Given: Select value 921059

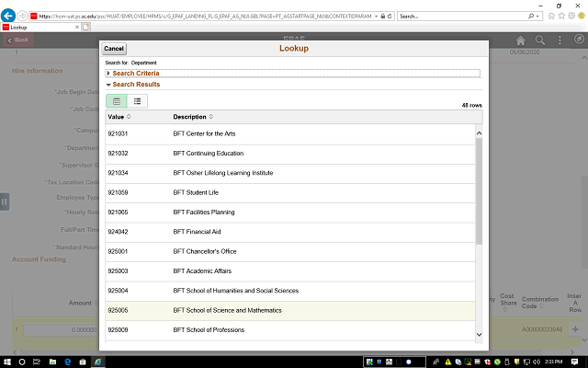Looking at the screenshot, I should (118, 192).
